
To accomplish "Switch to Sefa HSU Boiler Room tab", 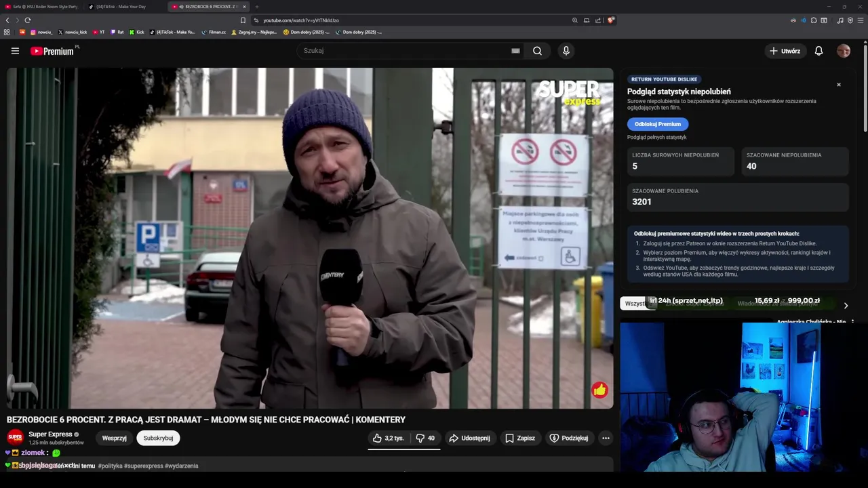I will pyautogui.click(x=42, y=7).
